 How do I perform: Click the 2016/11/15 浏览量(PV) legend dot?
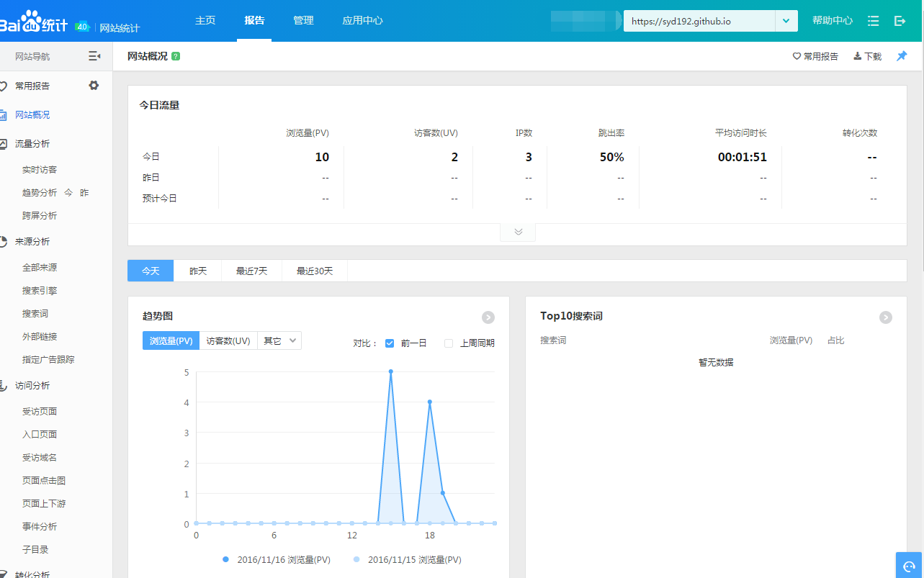[x=356, y=559]
